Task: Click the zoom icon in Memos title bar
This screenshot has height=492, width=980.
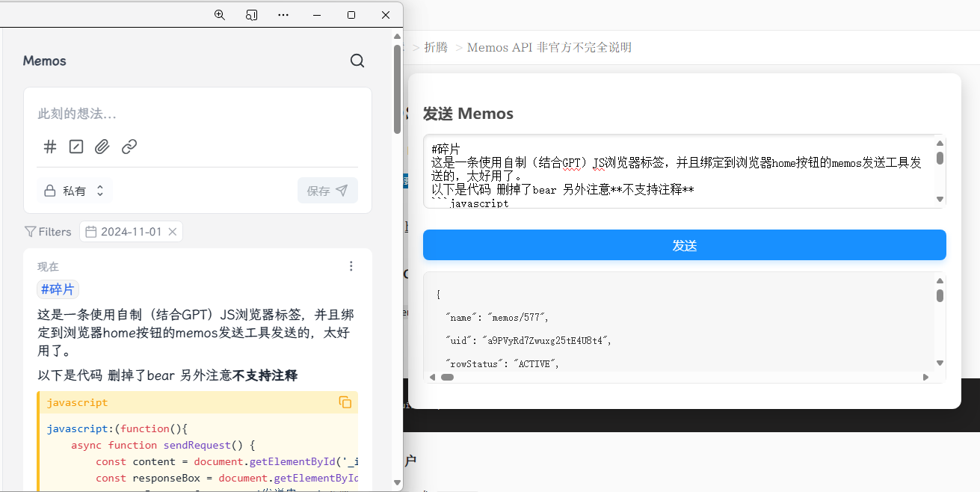Action: 220,15
